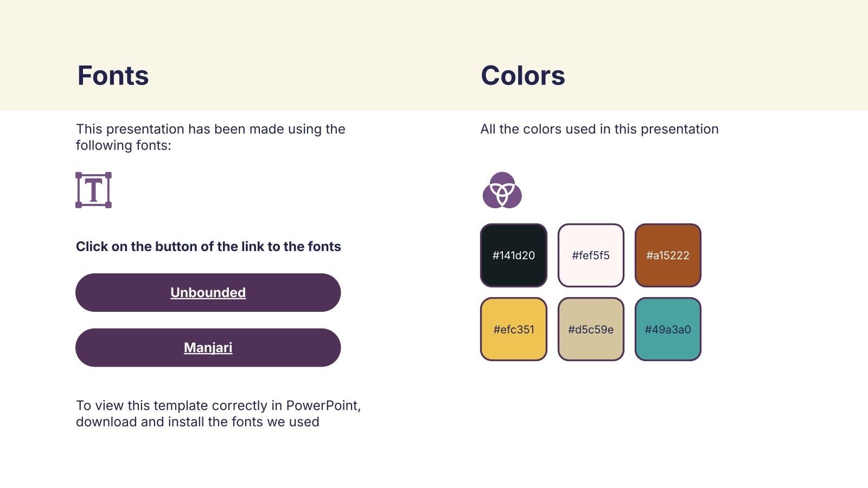The width and height of the screenshot is (868, 488).
Task: Click the overlapping circles color icon
Action: coord(502,190)
